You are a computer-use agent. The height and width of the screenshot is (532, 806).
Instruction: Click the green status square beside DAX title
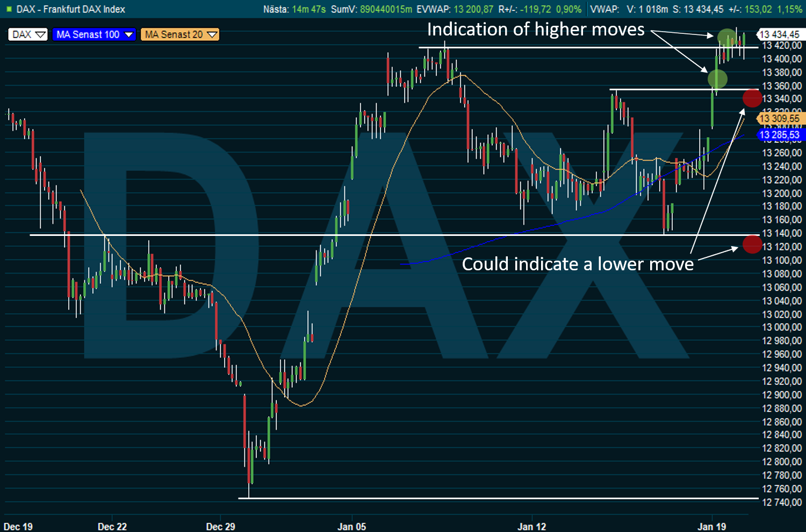tap(9, 9)
